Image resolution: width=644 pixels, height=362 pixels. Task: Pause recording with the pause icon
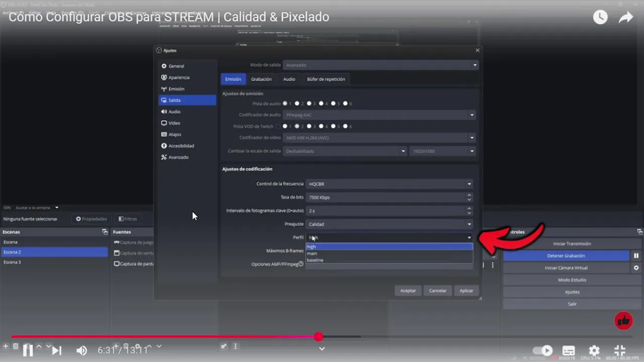[x=636, y=256]
